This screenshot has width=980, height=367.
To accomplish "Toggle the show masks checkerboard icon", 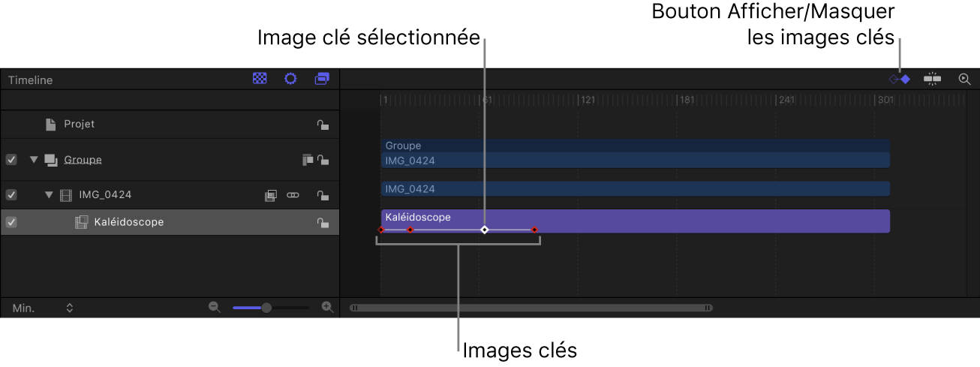I will [260, 79].
